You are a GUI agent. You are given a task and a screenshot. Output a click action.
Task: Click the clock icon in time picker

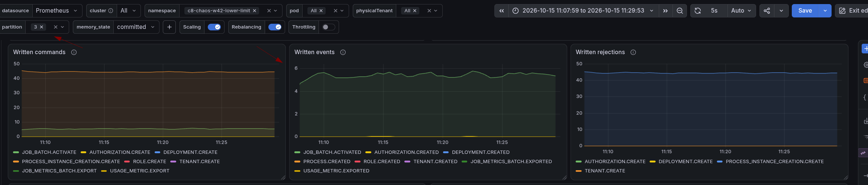coord(515,11)
